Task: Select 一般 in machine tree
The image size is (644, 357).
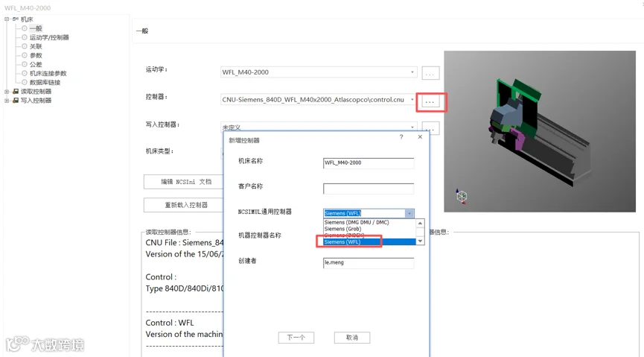Action: click(36, 28)
